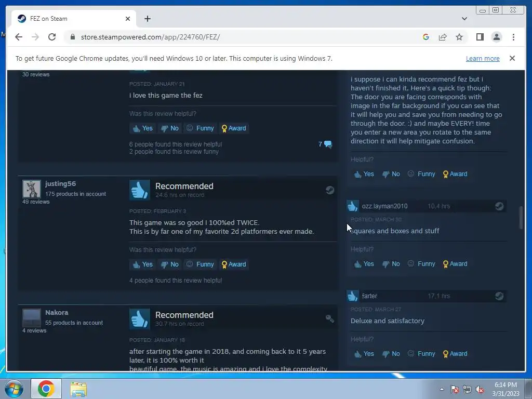This screenshot has height=399, width=532.
Task: Open justing56's profile avatar
Action: 32,189
